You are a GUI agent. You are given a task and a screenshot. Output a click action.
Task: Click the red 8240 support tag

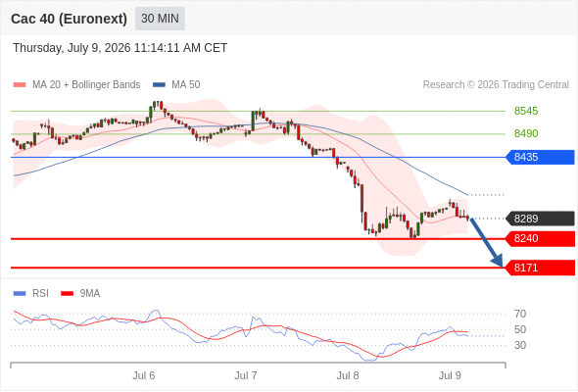click(x=540, y=238)
